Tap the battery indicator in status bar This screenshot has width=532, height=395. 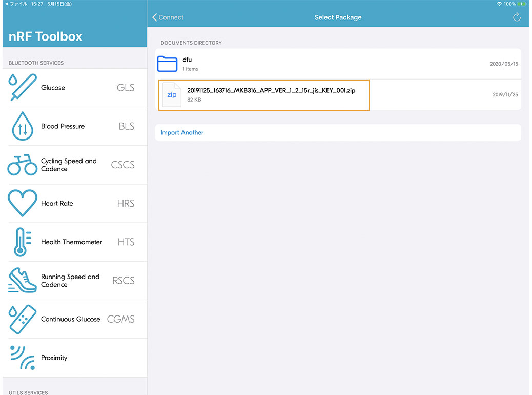[x=521, y=4]
